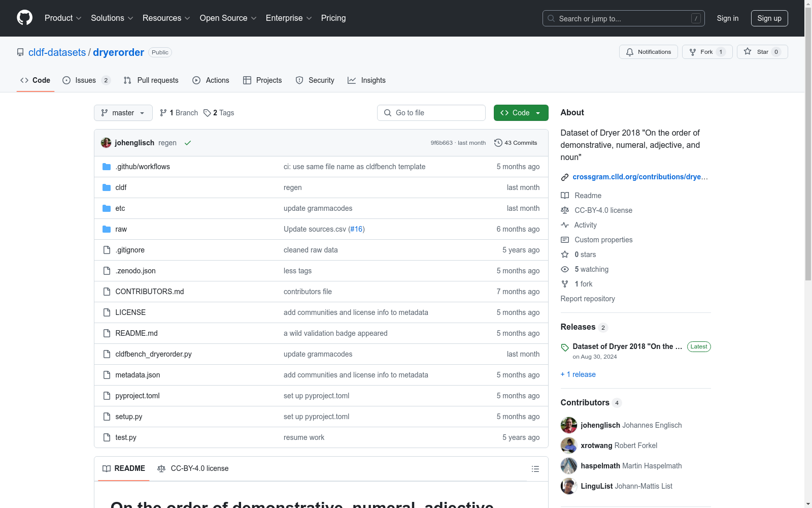Click Report repository
Screen dimensions: 812x508
coord(588,299)
